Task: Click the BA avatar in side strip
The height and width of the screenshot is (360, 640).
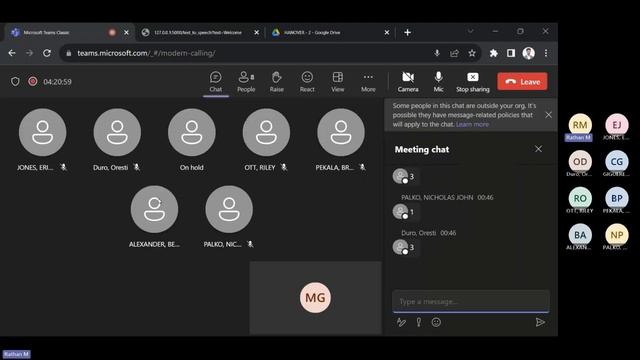Action: [x=580, y=235]
